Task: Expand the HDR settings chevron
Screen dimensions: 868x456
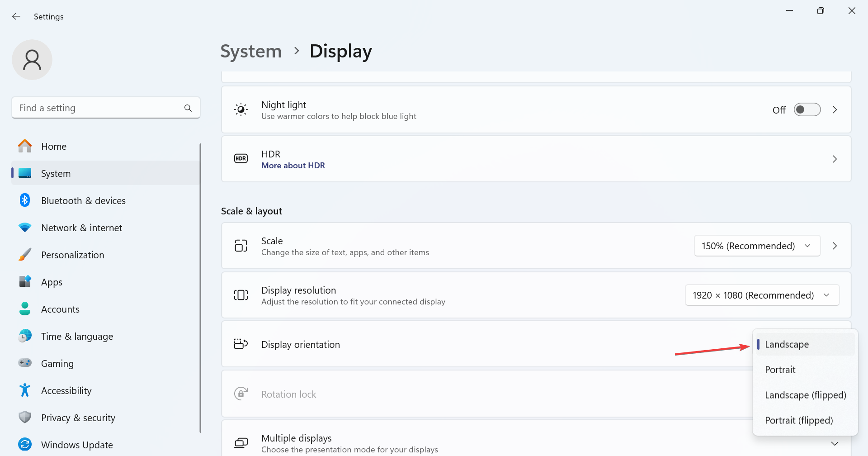Action: coord(835,159)
